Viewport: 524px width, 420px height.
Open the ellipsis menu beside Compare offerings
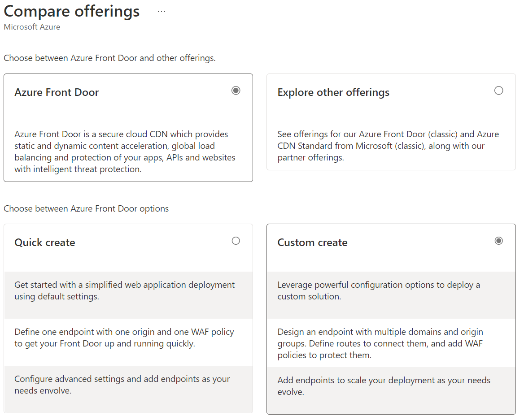162,12
